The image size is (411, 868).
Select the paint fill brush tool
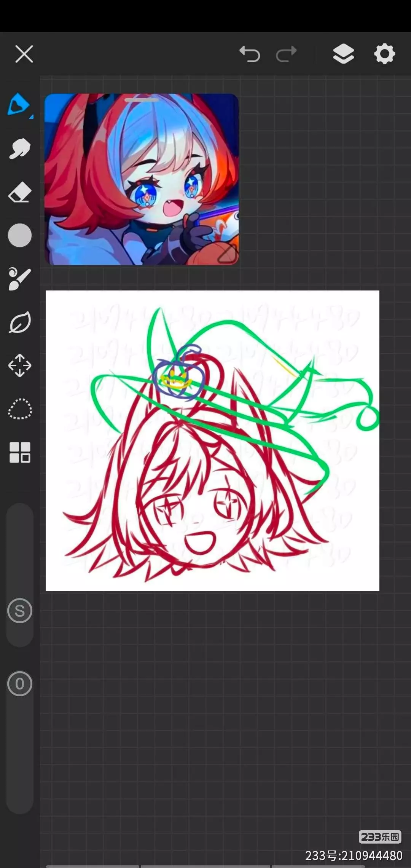coord(20,279)
